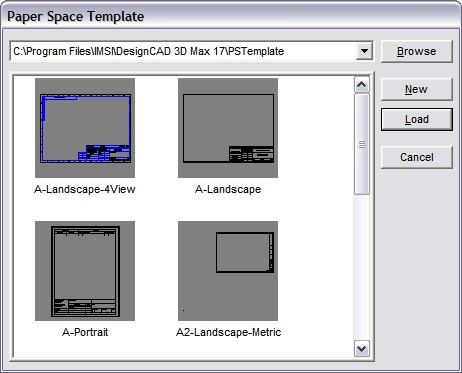Pick the A2-Landscape-Metric template thumbnail
462x373 pixels.
(228, 271)
